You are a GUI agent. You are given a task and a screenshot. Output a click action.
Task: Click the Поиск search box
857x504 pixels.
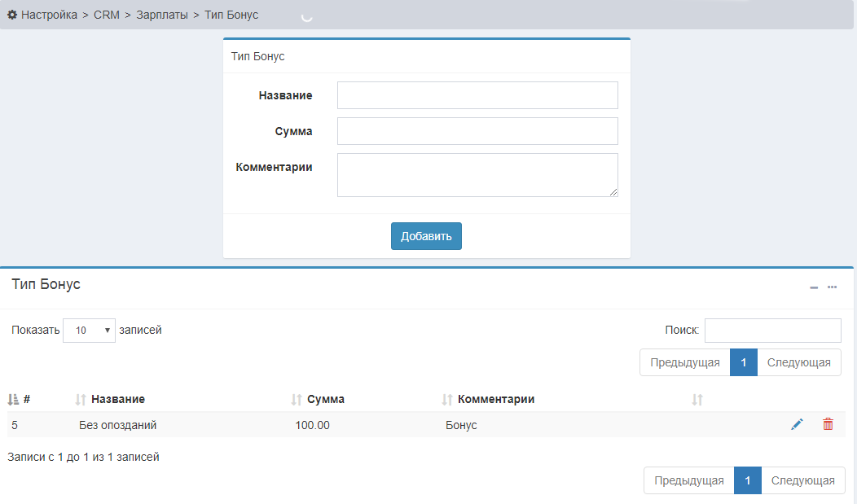[x=772, y=331]
